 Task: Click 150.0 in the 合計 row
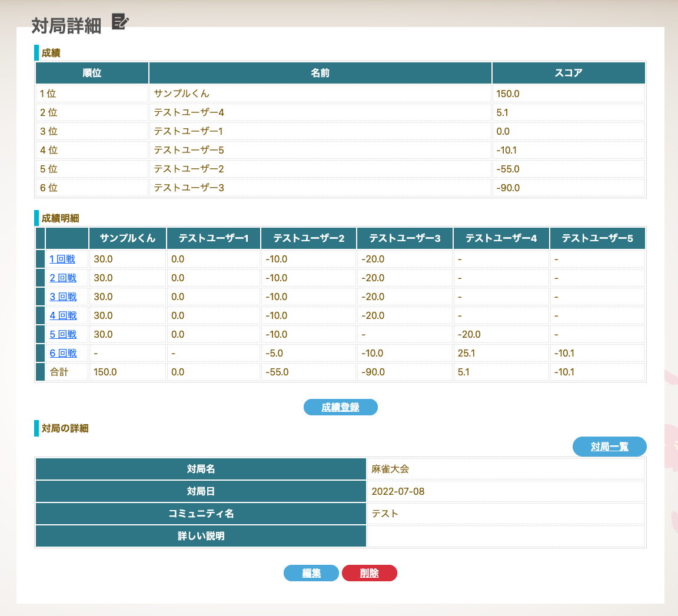[x=105, y=372]
